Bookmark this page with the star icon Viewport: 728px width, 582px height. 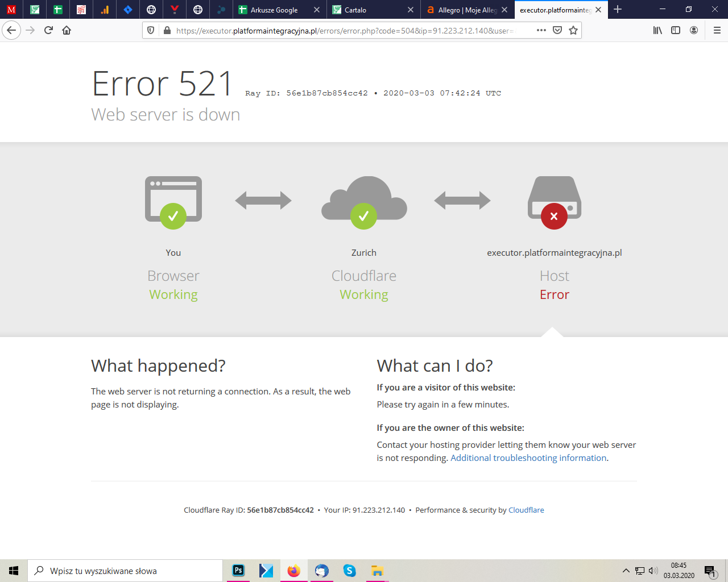pos(573,30)
